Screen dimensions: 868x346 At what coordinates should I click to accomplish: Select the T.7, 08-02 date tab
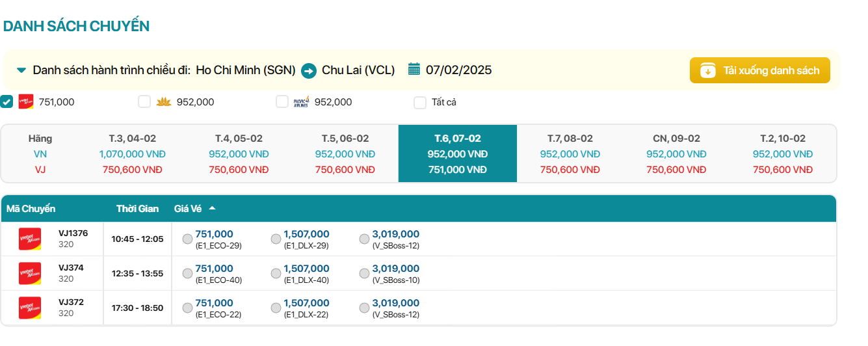point(570,154)
